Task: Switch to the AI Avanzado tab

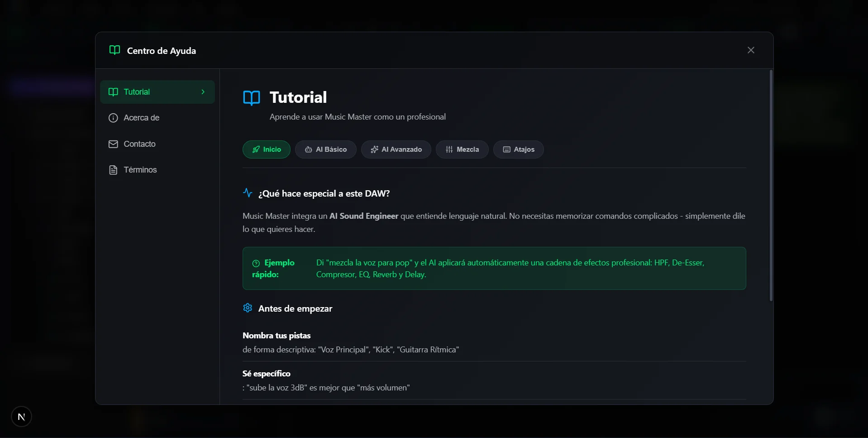Action: pos(396,149)
